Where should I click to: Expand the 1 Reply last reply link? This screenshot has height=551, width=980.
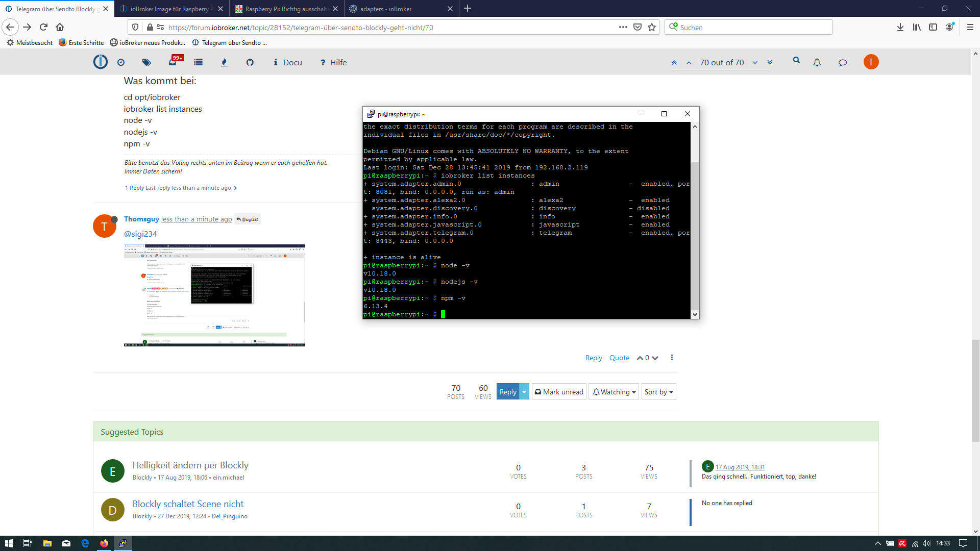coord(181,188)
